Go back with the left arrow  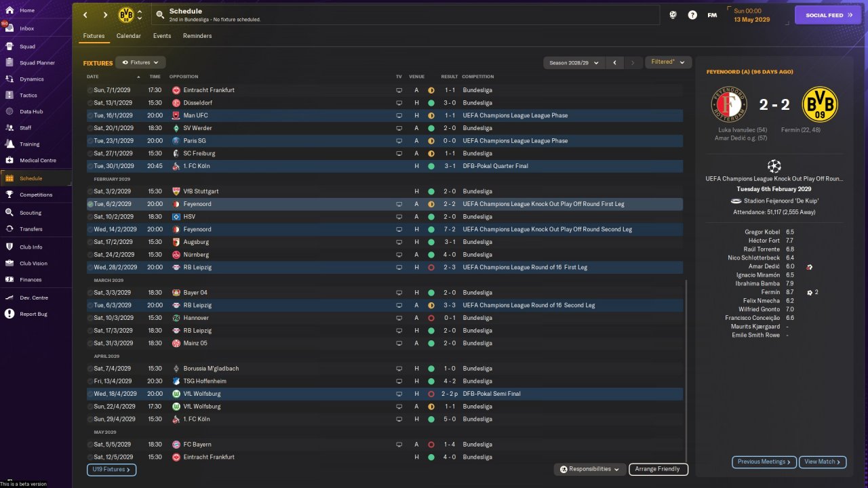click(85, 15)
